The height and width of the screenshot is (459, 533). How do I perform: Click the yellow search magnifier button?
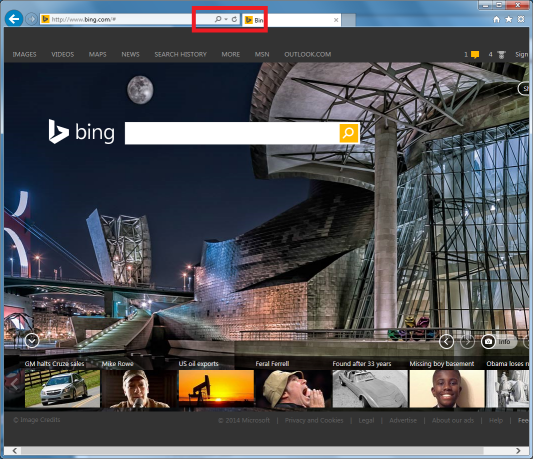tap(349, 133)
